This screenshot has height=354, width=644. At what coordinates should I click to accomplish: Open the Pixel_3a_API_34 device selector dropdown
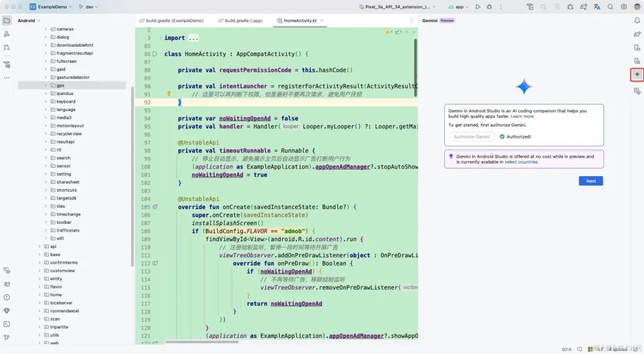tap(398, 7)
